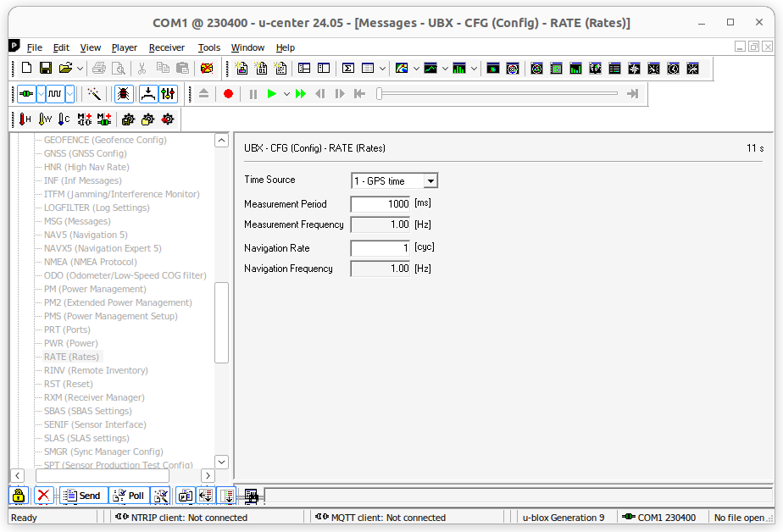Image resolution: width=783 pixels, height=532 pixels.
Task: Click the fast forward double-arrow button
Action: pyautogui.click(x=301, y=94)
